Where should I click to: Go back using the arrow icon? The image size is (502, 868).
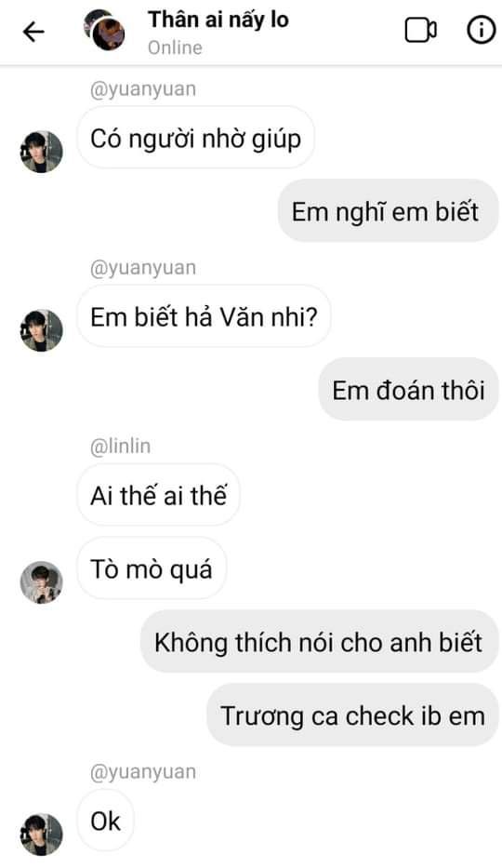(x=33, y=33)
